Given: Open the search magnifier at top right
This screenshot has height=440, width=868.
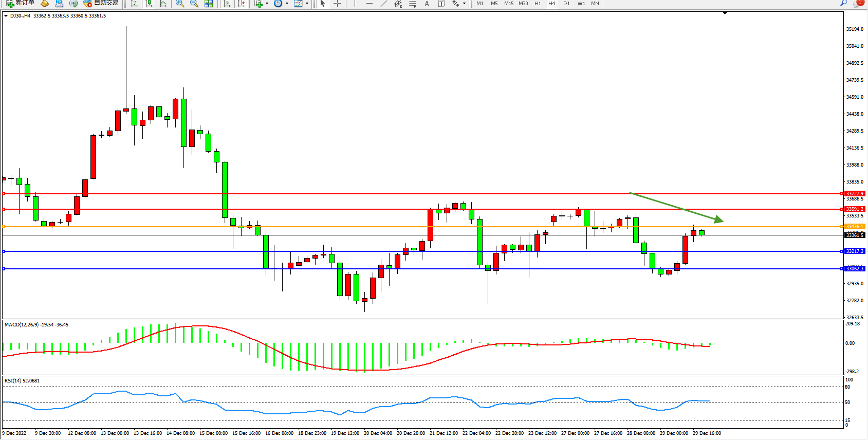Looking at the screenshot, I should 843,3.
